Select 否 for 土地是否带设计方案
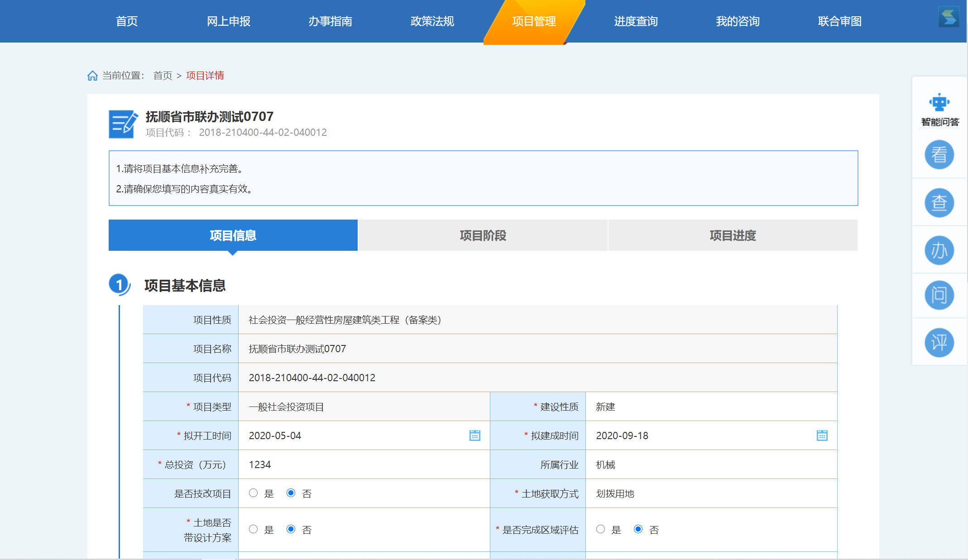 [x=291, y=529]
